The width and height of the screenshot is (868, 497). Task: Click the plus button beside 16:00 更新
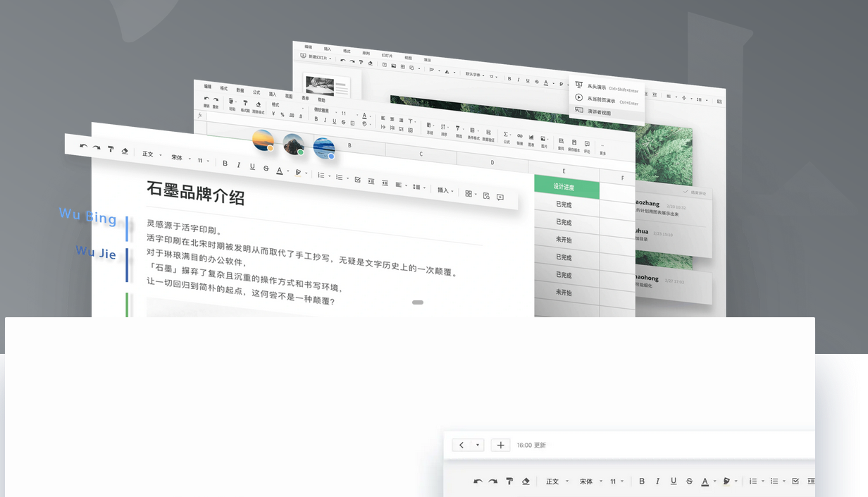(500, 445)
